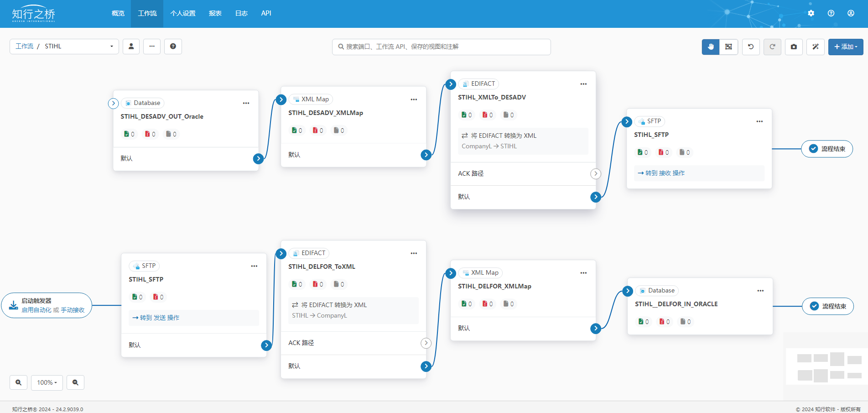868x413 pixels.
Task: Open the API tab
Action: pos(266,13)
